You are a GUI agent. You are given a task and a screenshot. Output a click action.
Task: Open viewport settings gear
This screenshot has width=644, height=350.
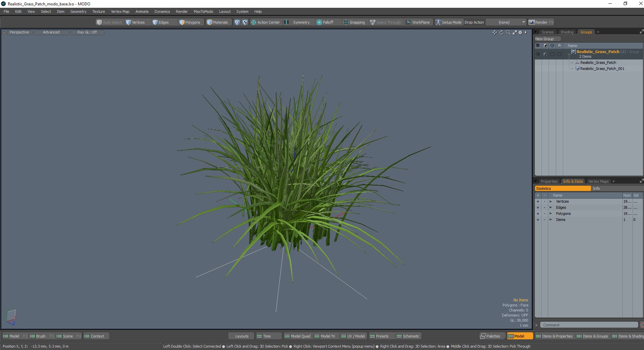tap(520, 32)
